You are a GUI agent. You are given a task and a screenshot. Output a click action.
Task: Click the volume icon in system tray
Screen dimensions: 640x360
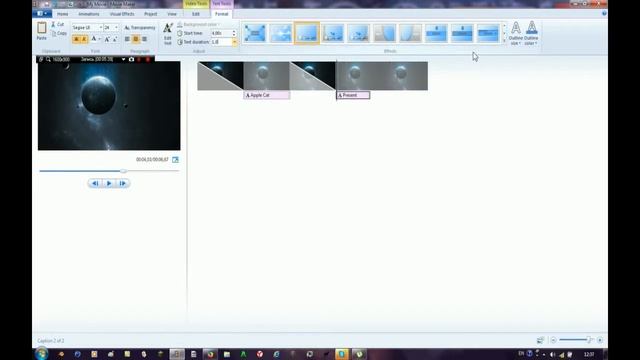(553, 354)
